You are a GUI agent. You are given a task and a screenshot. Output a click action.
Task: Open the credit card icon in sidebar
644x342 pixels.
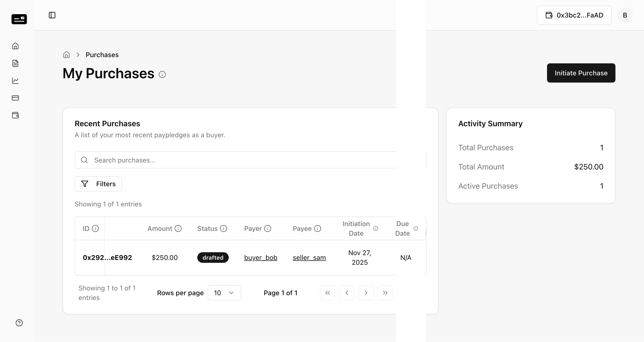(x=16, y=98)
